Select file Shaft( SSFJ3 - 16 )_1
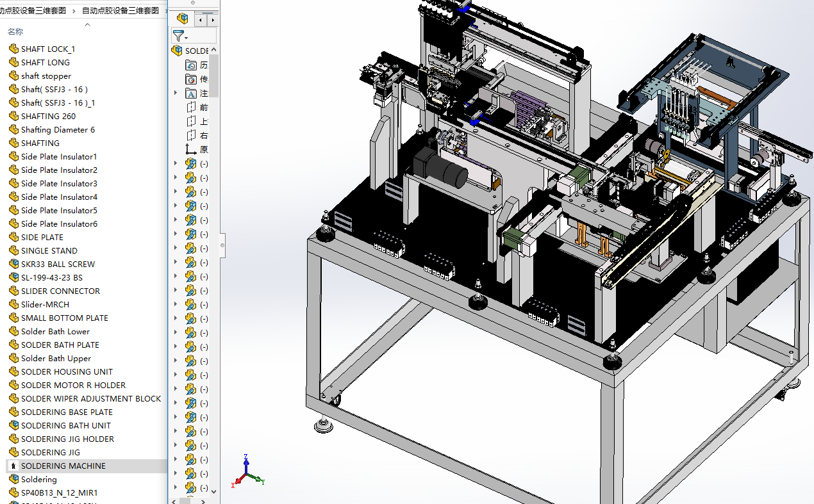This screenshot has width=814, height=504. [58, 102]
